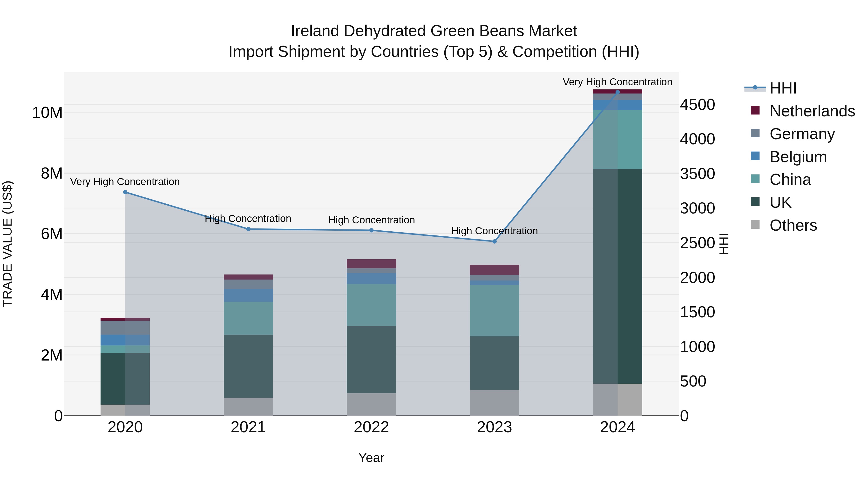Select the Others segment of 2024 bar

pos(618,400)
